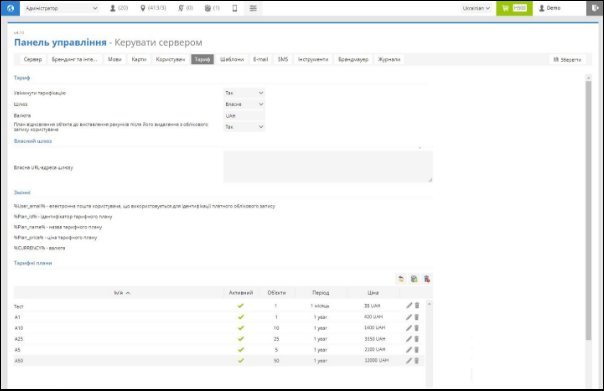Edit the A25 plan with pencil icon

point(409,339)
